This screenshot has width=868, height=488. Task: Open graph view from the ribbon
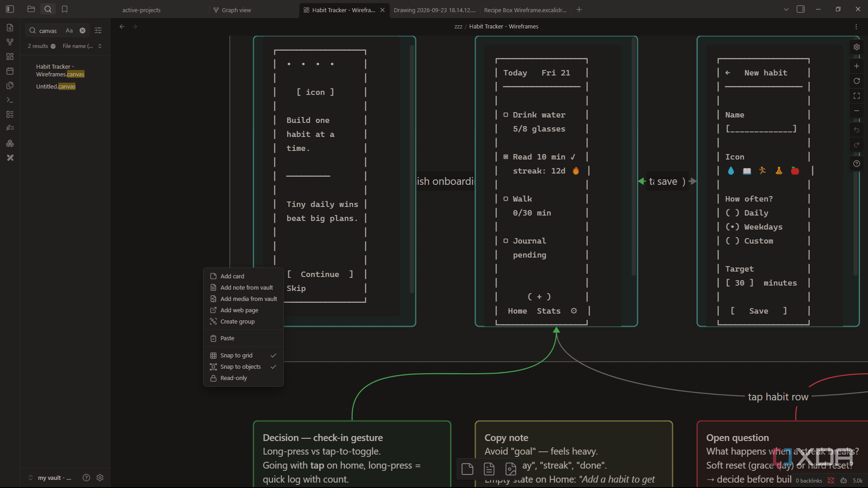(10, 42)
